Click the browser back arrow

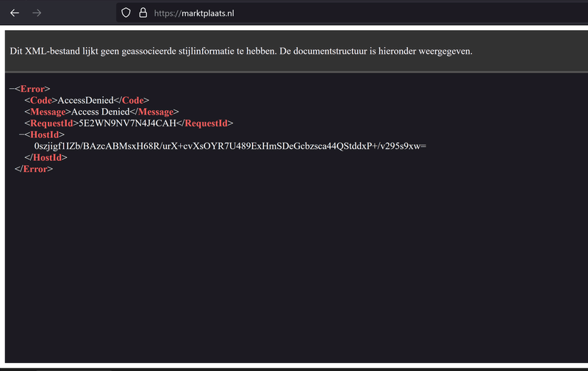[x=15, y=12]
